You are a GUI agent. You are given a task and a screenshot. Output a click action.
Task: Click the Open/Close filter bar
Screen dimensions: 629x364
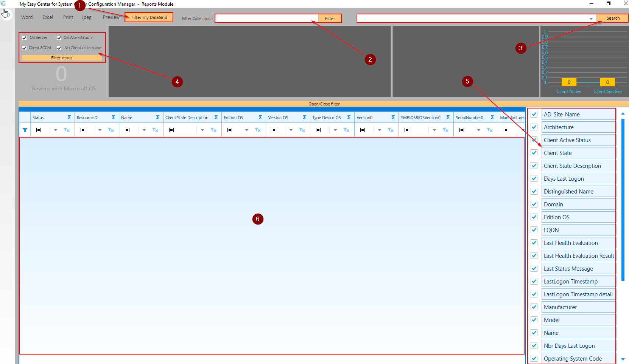click(x=324, y=104)
